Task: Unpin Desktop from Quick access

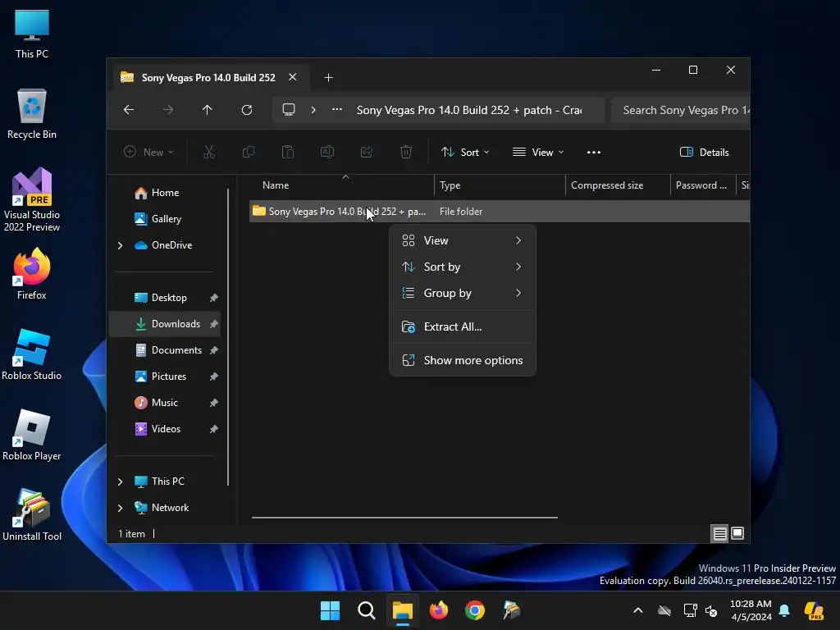Action: 214,298
